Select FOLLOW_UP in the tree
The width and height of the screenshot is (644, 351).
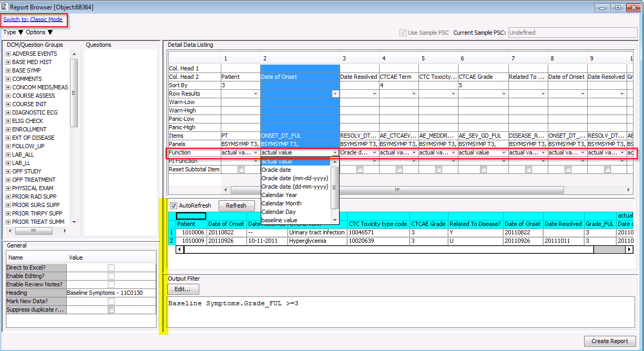coord(28,146)
